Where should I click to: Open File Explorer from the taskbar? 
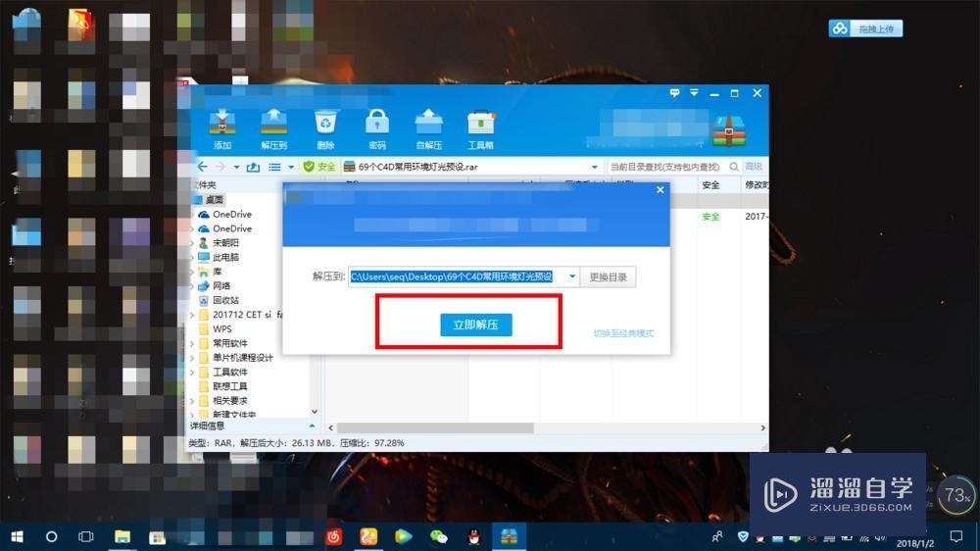(x=122, y=536)
